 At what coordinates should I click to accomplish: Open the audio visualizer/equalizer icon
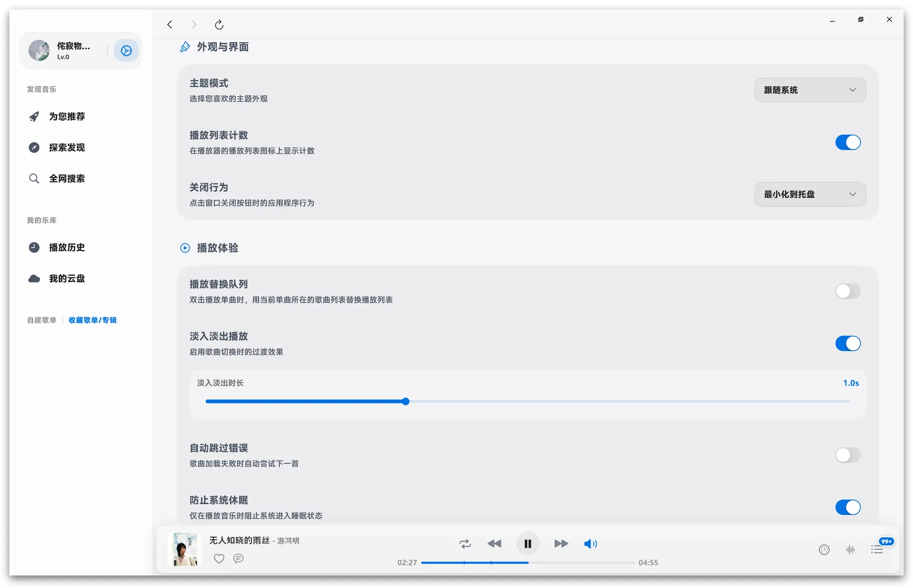[x=851, y=549]
